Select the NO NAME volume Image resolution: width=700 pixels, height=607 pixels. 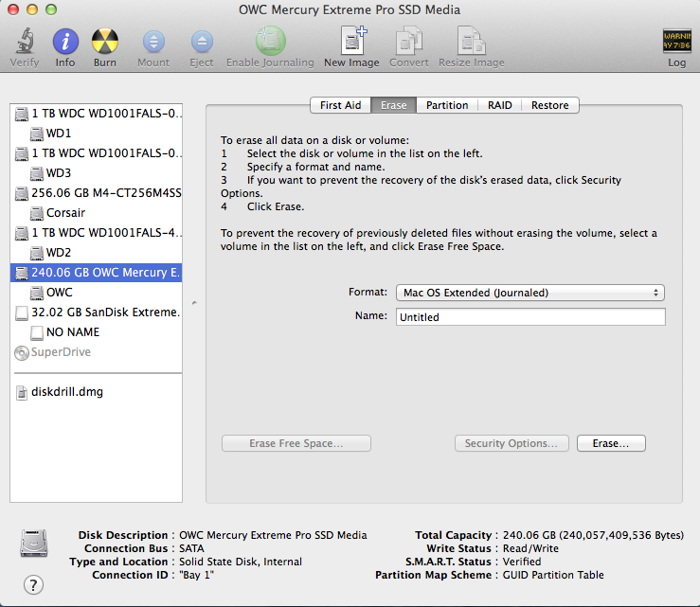96,332
